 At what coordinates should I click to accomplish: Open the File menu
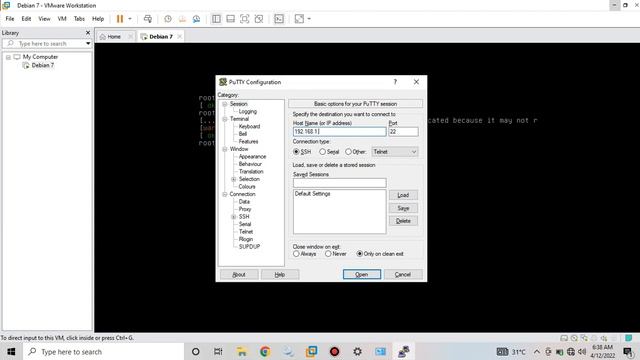(10, 19)
